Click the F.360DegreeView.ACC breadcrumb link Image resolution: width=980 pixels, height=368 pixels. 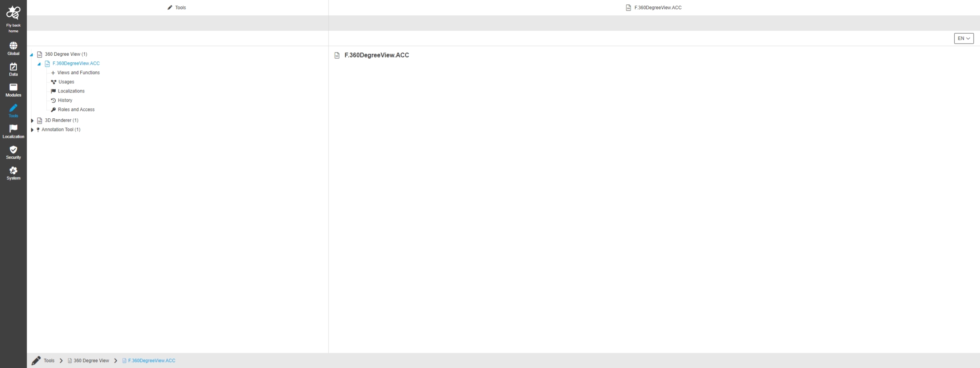point(152,361)
